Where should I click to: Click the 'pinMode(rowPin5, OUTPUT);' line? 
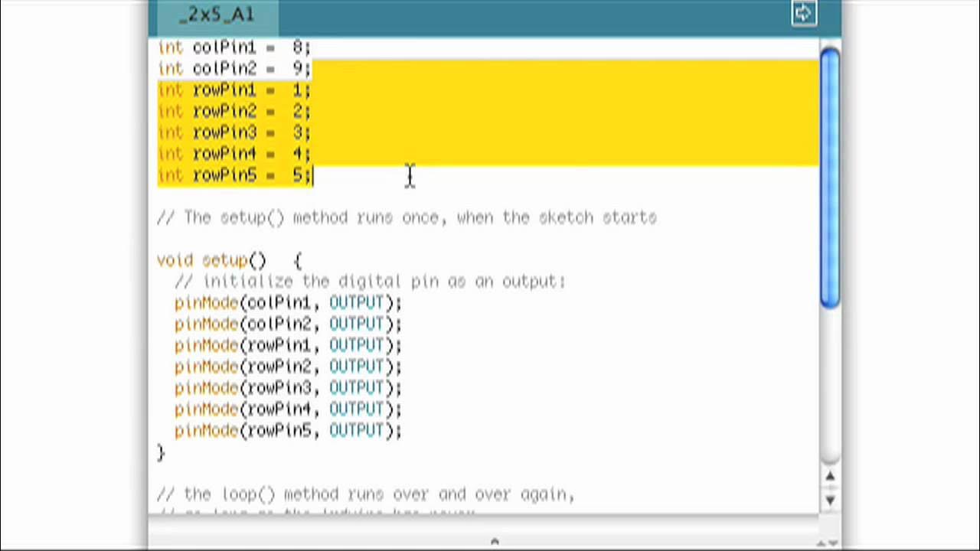[288, 431]
